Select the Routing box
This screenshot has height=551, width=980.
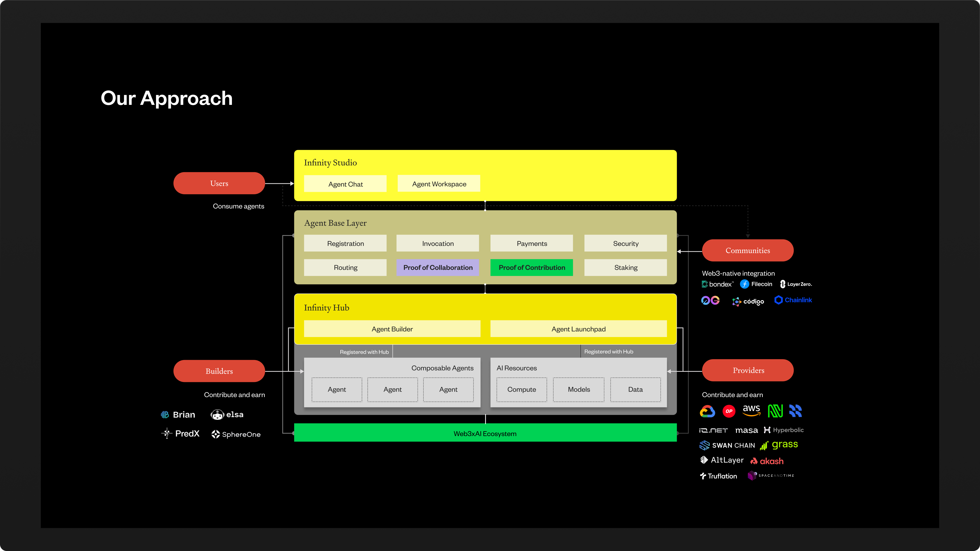click(345, 267)
